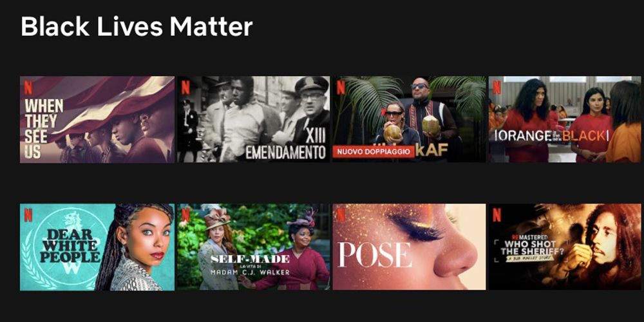Open Orange Is the New Black tile

(565, 119)
